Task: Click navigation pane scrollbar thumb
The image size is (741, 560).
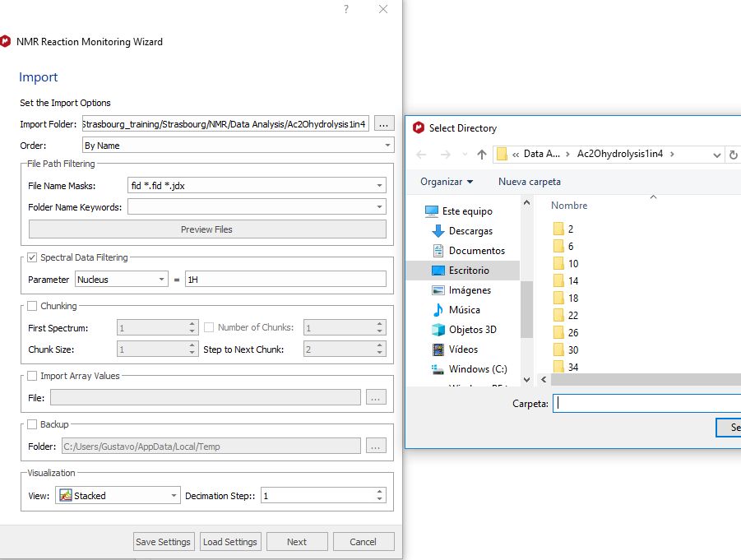Action: (526, 309)
